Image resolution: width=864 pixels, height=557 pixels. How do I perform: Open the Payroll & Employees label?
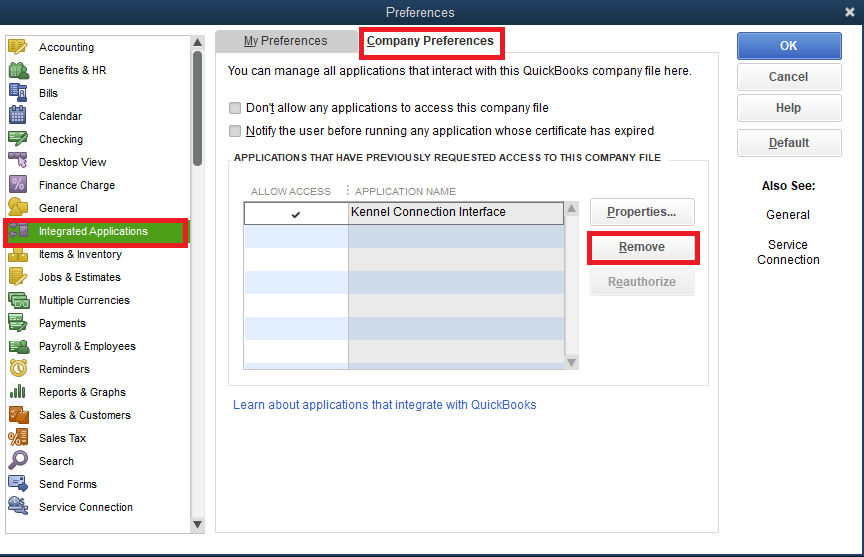click(x=87, y=346)
